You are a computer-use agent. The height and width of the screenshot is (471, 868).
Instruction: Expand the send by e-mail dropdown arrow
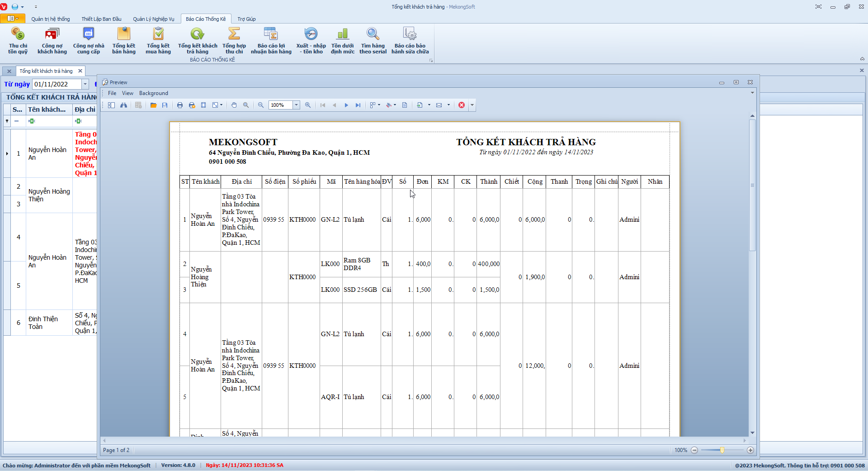point(448,105)
